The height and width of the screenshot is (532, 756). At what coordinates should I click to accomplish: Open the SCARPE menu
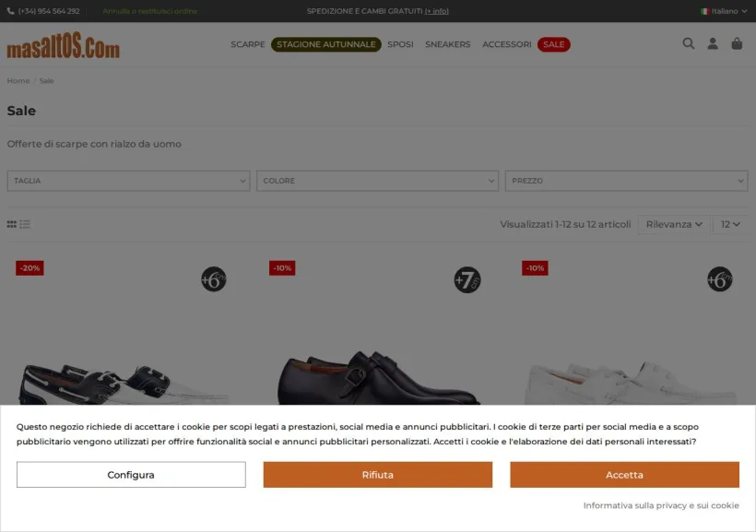(x=248, y=44)
